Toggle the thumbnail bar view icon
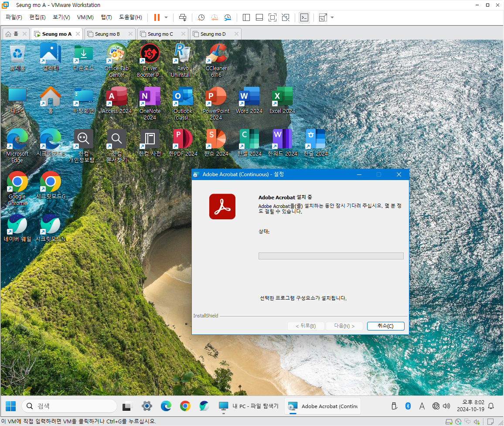This screenshot has height=426, width=504. 259,17
